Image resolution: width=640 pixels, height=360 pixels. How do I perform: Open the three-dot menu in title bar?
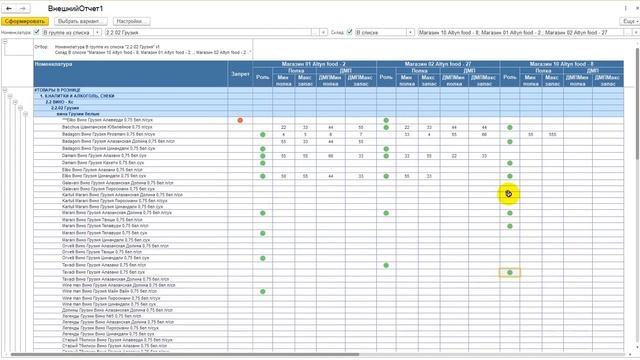pyautogui.click(x=626, y=8)
